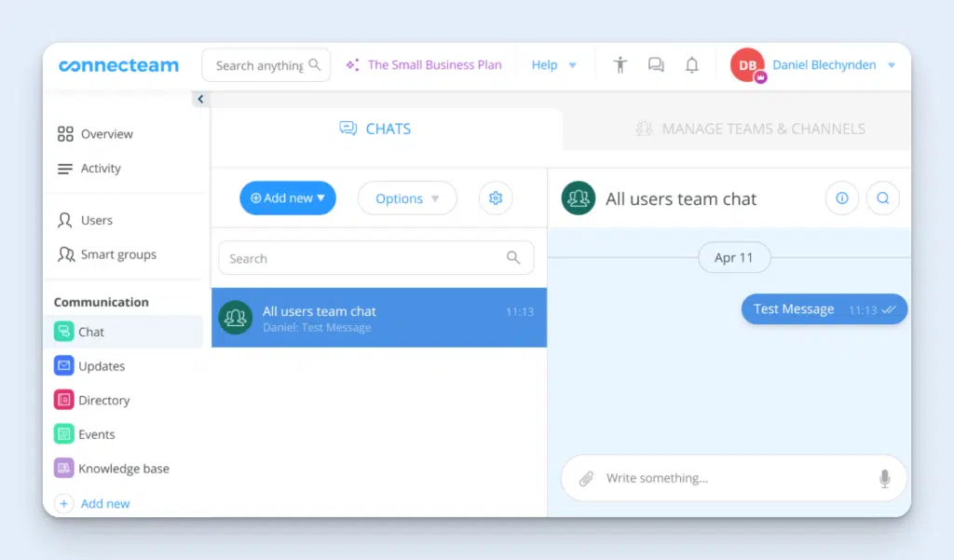Show chat info via the info icon
This screenshot has height=560, width=954.
842,198
